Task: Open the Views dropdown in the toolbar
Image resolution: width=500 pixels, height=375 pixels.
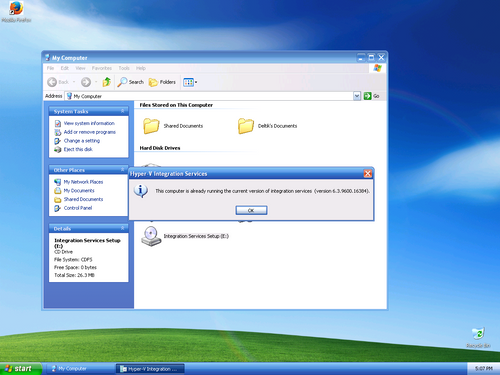Action: pyautogui.click(x=190, y=82)
